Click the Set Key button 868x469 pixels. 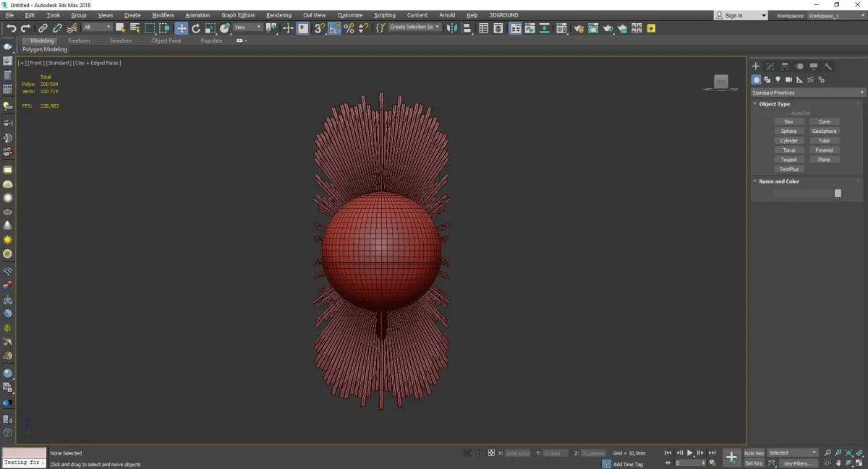[x=754, y=463]
